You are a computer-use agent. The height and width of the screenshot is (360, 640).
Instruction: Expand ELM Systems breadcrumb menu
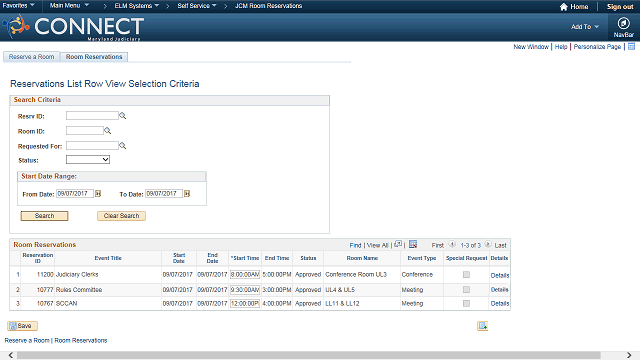136,6
